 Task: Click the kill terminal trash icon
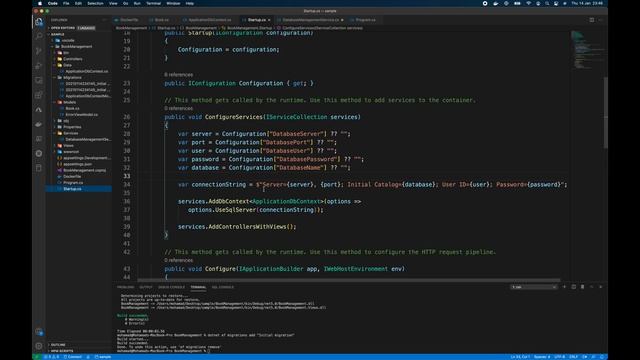coord(582,287)
